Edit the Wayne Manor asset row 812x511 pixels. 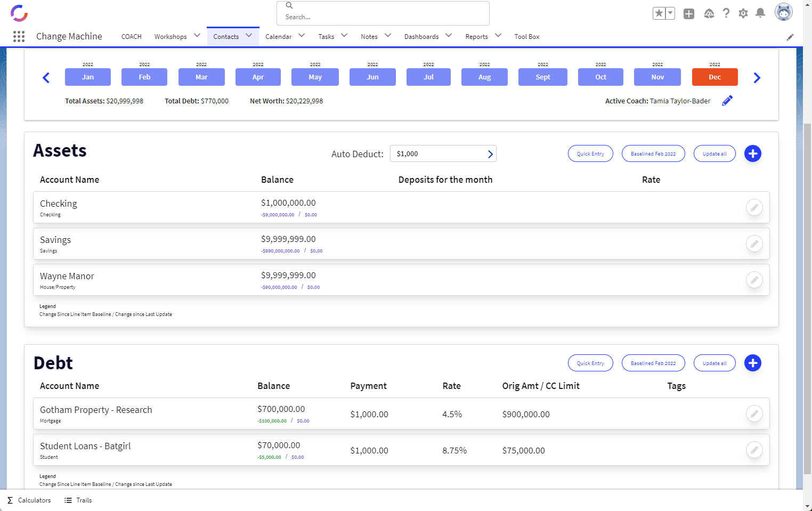[x=754, y=280]
